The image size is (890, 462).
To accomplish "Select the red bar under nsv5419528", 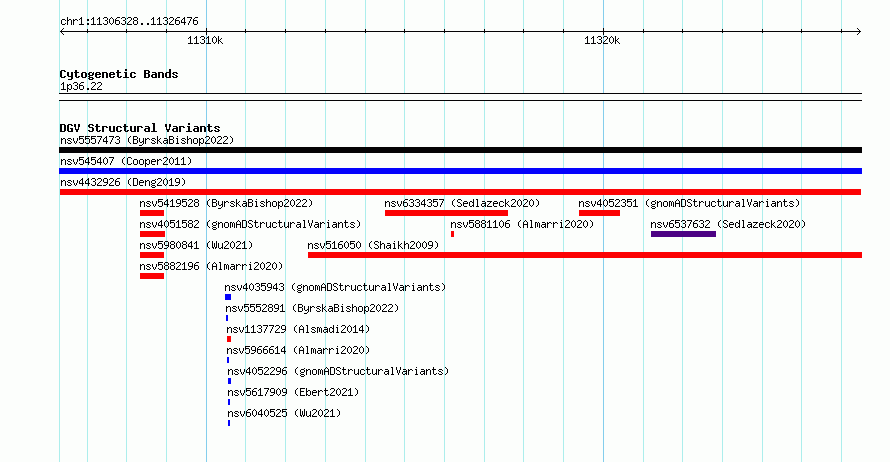I will coord(152,213).
